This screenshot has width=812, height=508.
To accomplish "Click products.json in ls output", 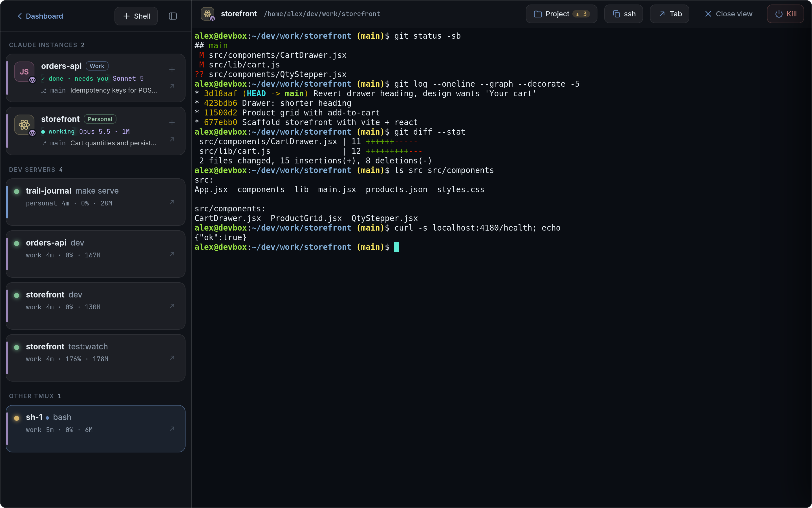I will coord(396,189).
